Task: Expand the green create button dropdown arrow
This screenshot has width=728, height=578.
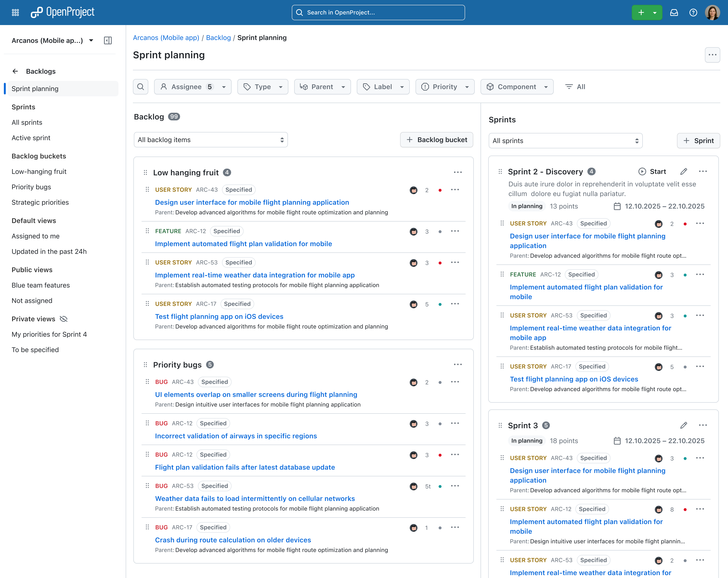Action: (655, 12)
